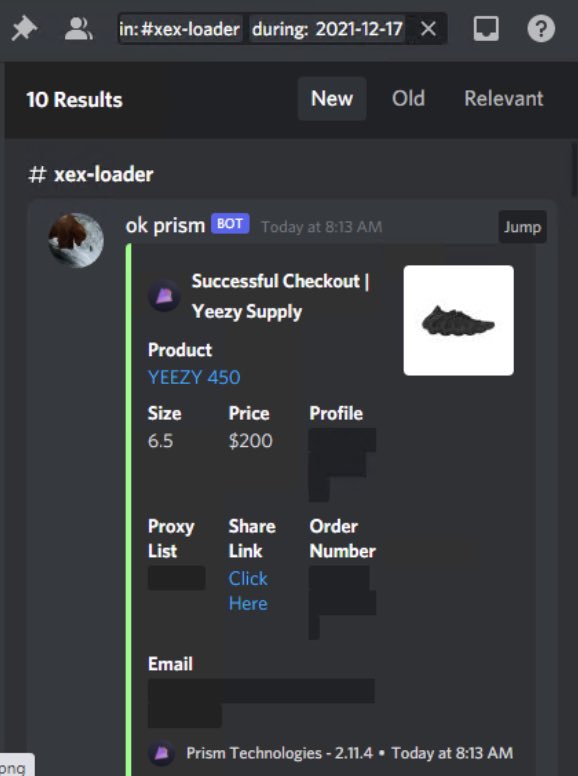This screenshot has width=578, height=776.
Task: Click the # xex-loader channel heading
Action: point(91,174)
